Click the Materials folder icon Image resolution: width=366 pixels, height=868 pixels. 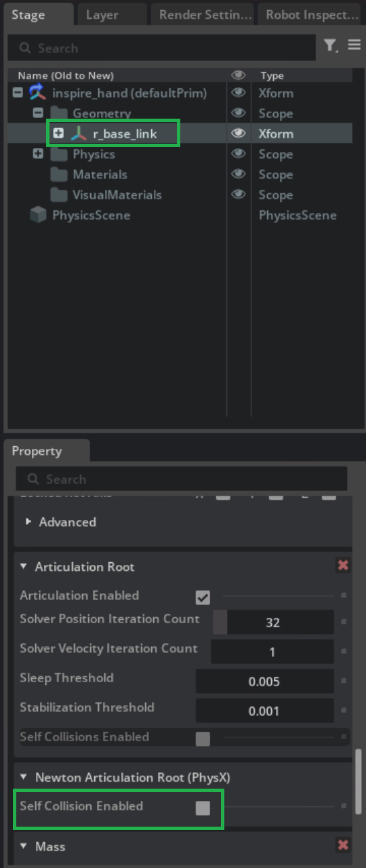tap(59, 174)
